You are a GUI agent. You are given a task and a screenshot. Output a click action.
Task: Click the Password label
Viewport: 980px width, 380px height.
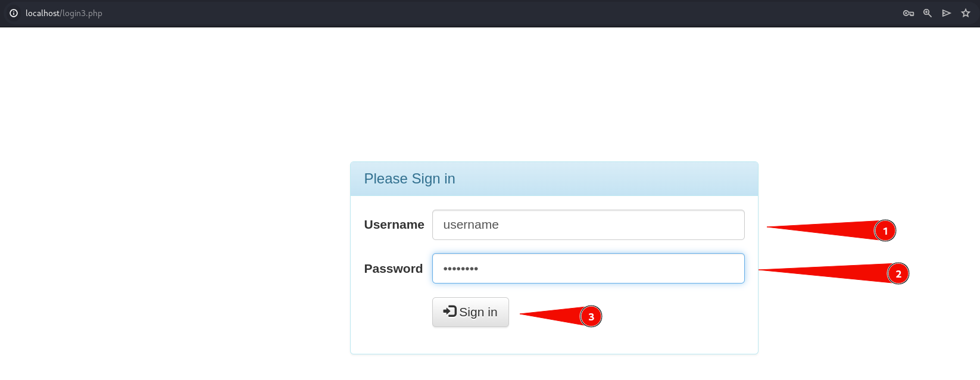tap(394, 269)
